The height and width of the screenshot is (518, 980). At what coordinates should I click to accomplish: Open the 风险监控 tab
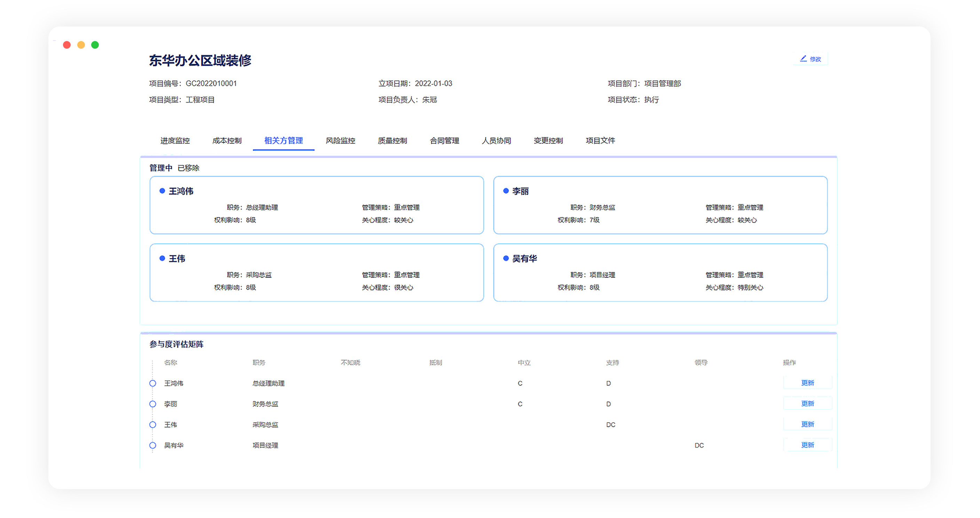(x=340, y=141)
